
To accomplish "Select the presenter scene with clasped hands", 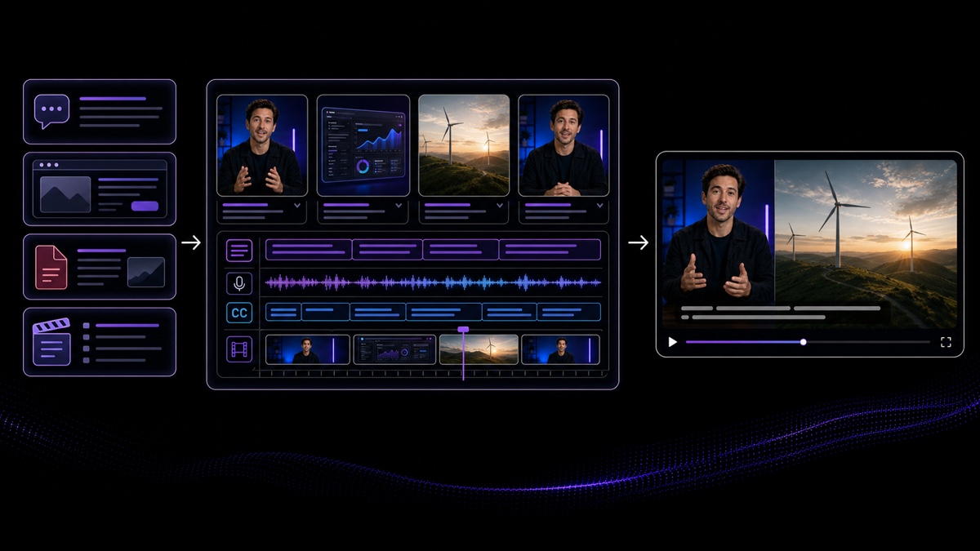I will pos(563,145).
